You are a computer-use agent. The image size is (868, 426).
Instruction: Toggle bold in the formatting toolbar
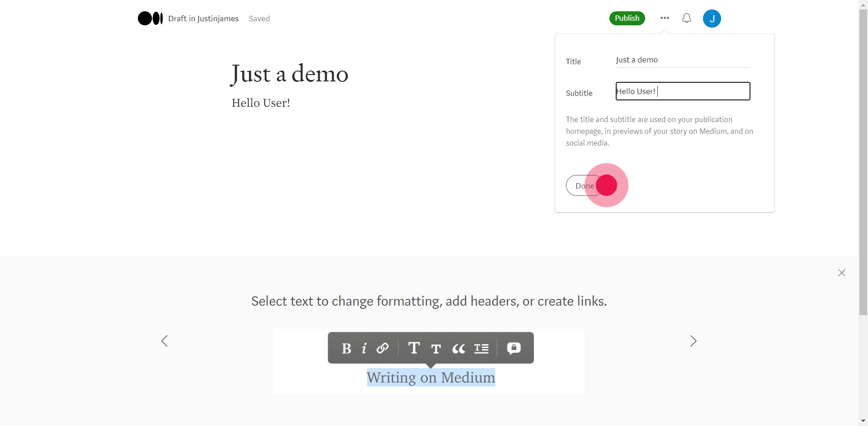pyautogui.click(x=346, y=348)
